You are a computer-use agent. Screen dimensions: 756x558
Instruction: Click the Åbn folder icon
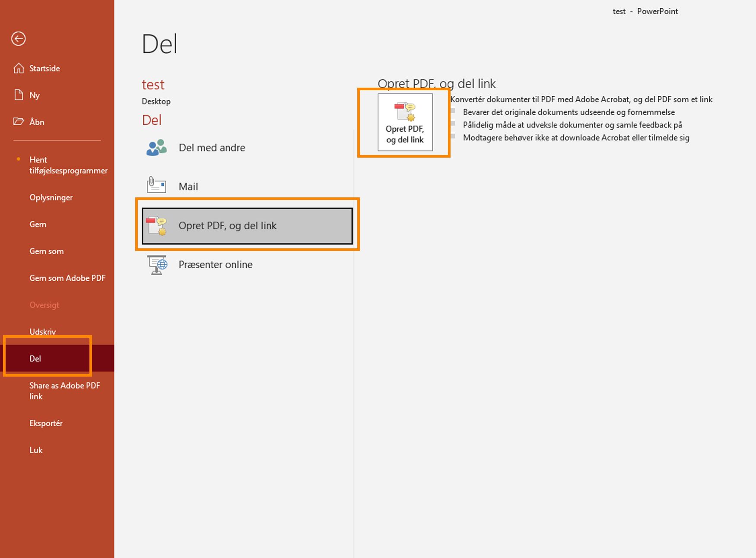pyautogui.click(x=19, y=122)
